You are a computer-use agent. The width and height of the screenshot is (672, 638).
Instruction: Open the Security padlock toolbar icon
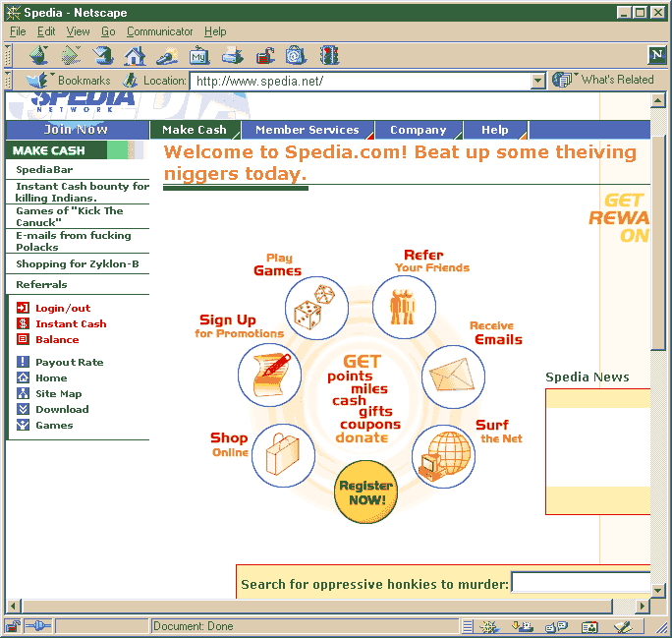click(265, 56)
